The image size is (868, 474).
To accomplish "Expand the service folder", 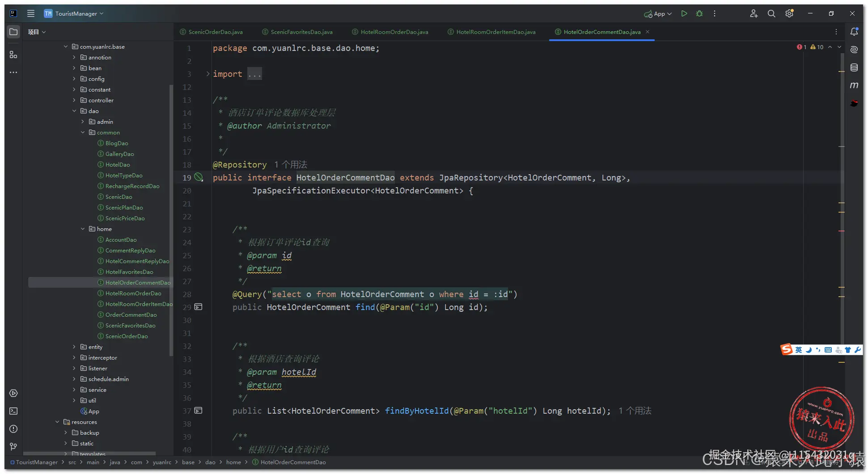I will tap(74, 390).
